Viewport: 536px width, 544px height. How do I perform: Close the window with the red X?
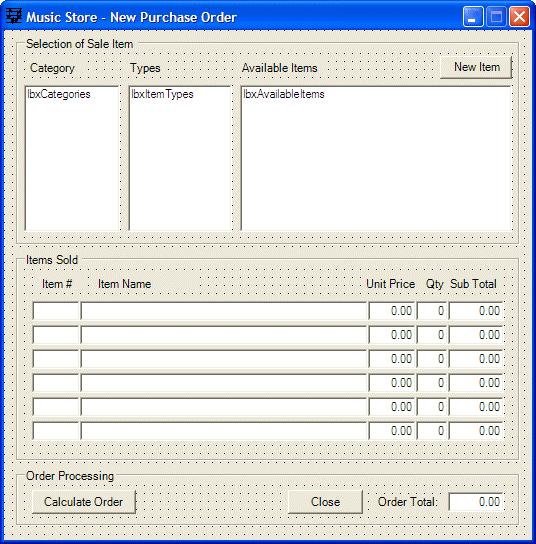pyautogui.click(x=519, y=16)
